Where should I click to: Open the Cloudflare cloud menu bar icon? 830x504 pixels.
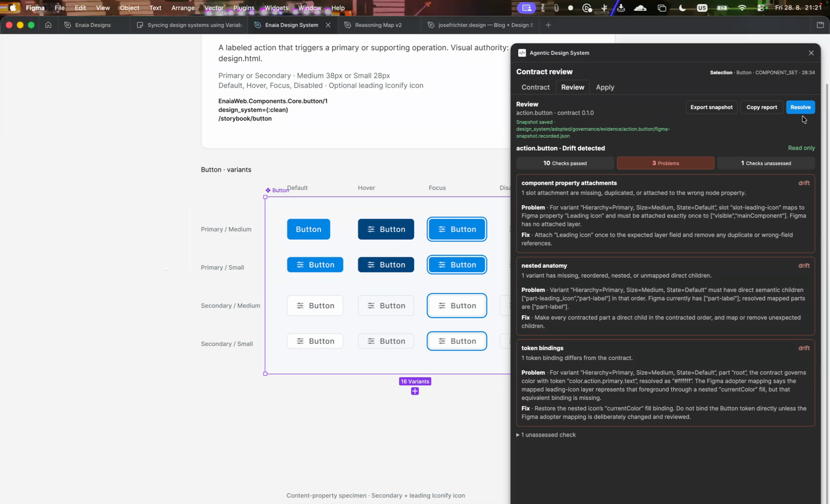[640, 7]
